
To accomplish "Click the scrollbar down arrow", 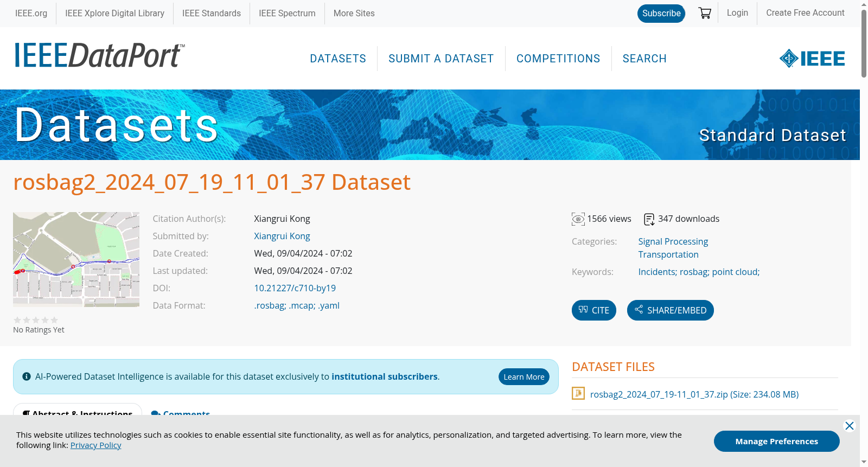I will pos(864,463).
